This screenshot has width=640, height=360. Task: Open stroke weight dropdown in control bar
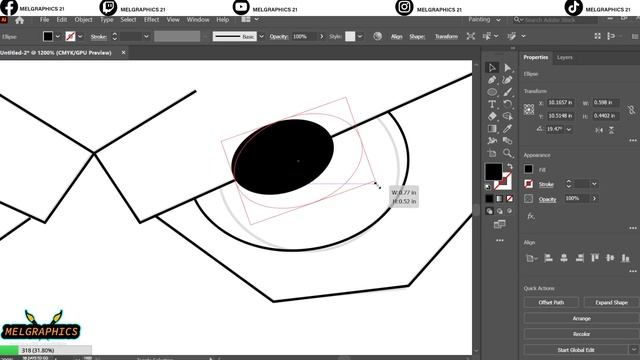(x=146, y=36)
